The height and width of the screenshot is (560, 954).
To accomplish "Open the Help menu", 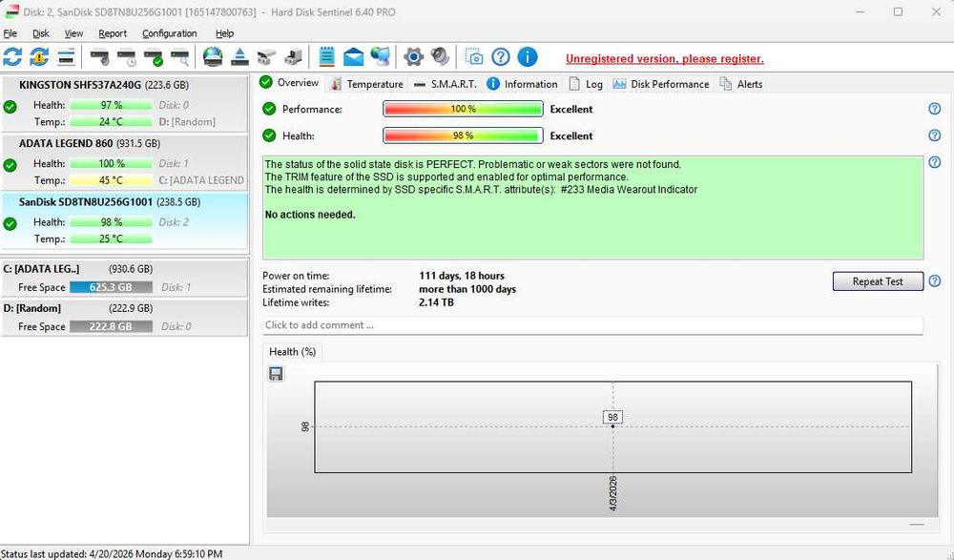I will pos(224,33).
